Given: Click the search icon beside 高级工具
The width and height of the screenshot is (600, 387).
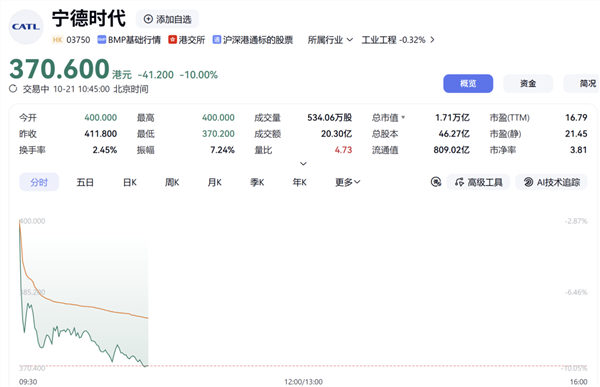Looking at the screenshot, I should tap(436, 182).
